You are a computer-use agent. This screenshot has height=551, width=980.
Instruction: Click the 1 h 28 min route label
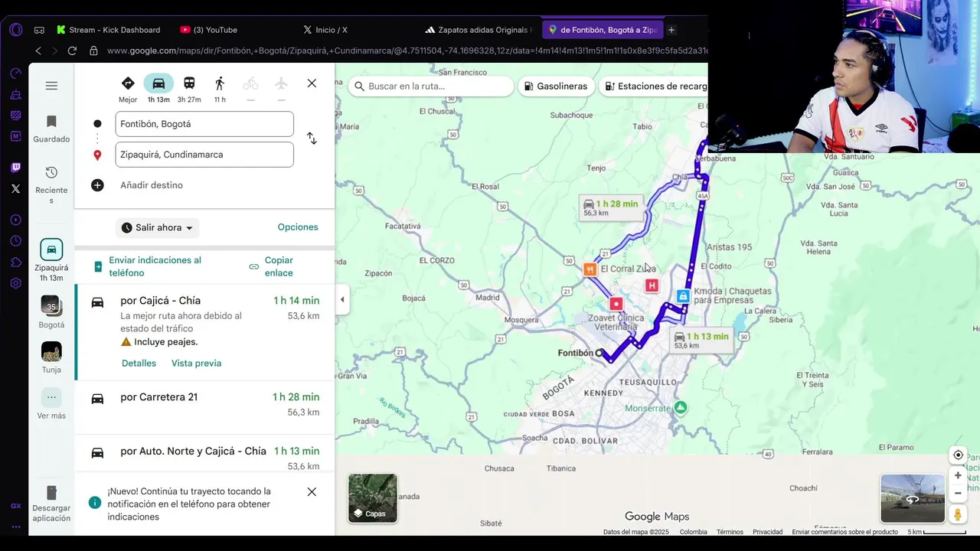[610, 207]
